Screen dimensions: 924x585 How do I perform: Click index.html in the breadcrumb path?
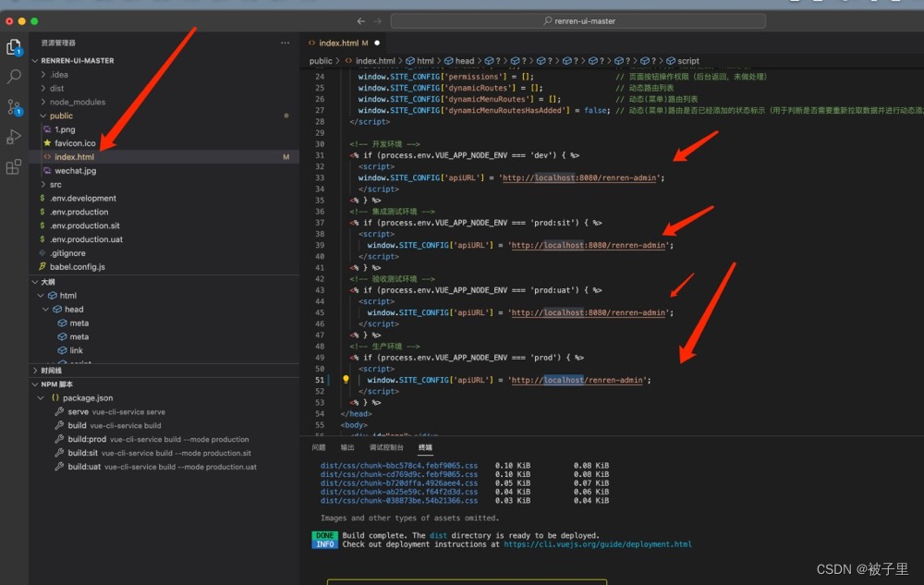[375, 61]
